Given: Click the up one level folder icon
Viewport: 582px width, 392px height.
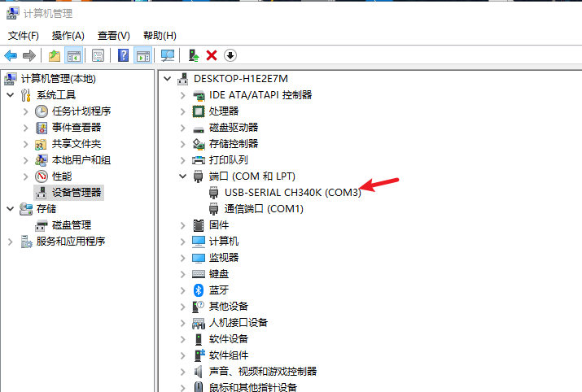Looking at the screenshot, I should click(x=54, y=55).
